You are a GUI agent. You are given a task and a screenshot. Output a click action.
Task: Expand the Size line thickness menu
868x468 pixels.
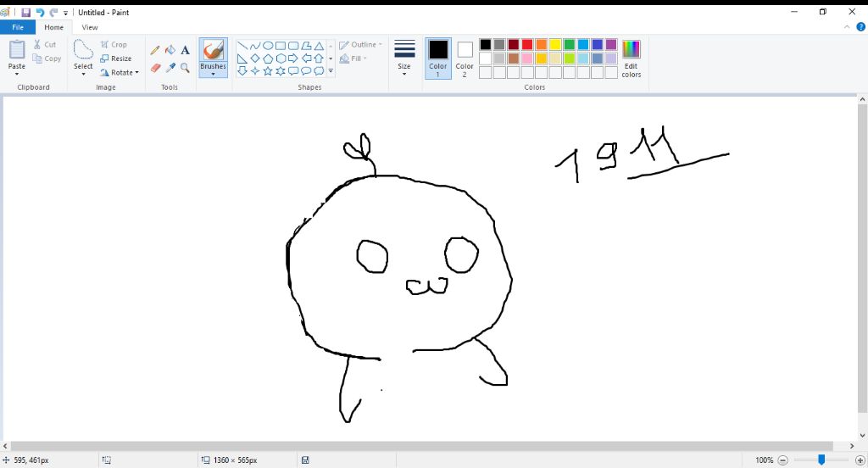coord(404,56)
